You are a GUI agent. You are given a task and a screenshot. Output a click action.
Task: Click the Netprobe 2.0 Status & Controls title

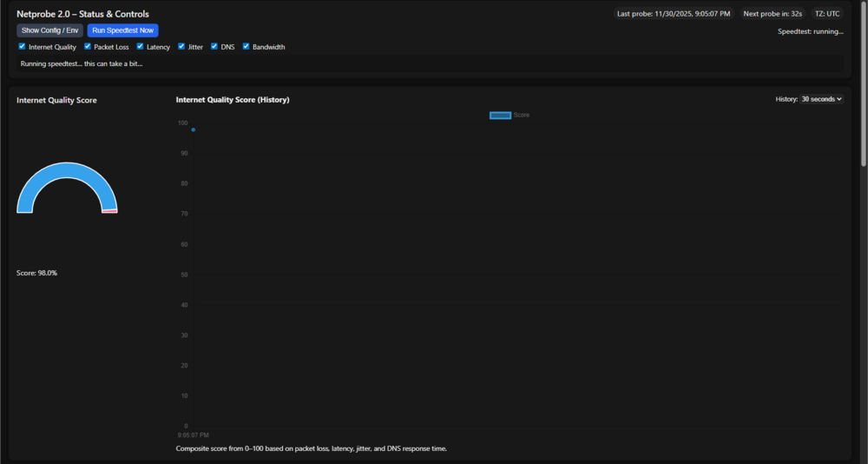pos(82,14)
